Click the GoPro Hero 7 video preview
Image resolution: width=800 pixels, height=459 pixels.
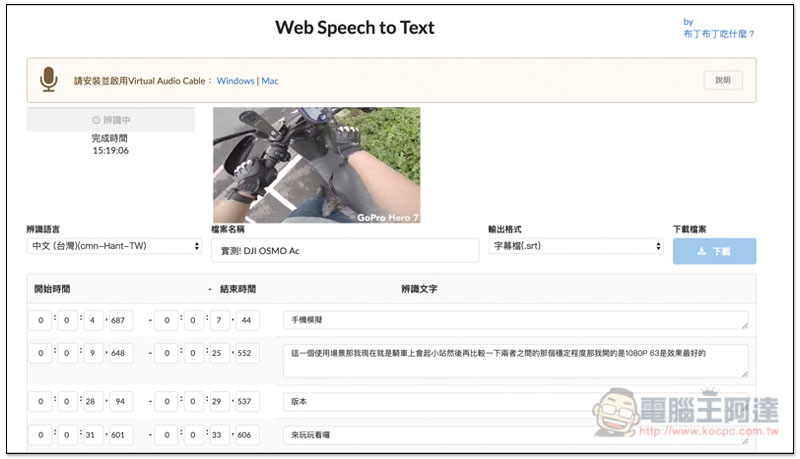click(316, 165)
